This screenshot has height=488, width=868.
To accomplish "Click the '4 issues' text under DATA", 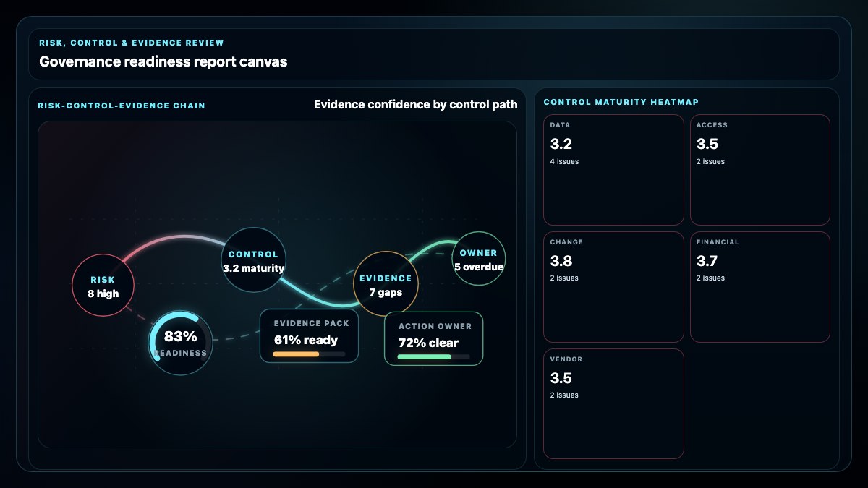I will click(564, 162).
